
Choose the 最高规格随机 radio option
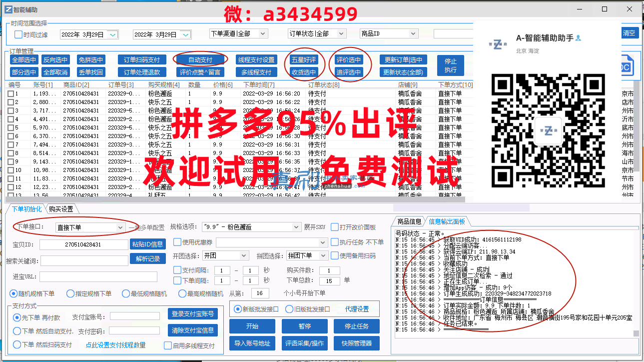[182, 293]
